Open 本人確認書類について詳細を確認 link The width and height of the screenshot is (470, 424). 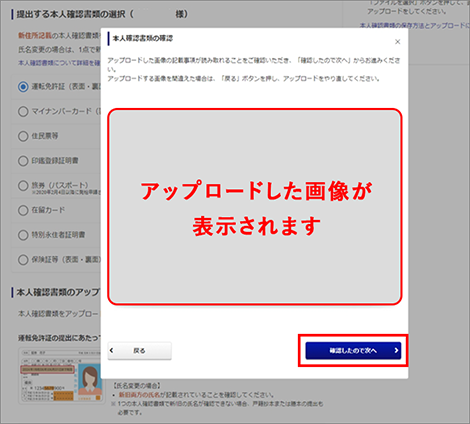coord(59,63)
